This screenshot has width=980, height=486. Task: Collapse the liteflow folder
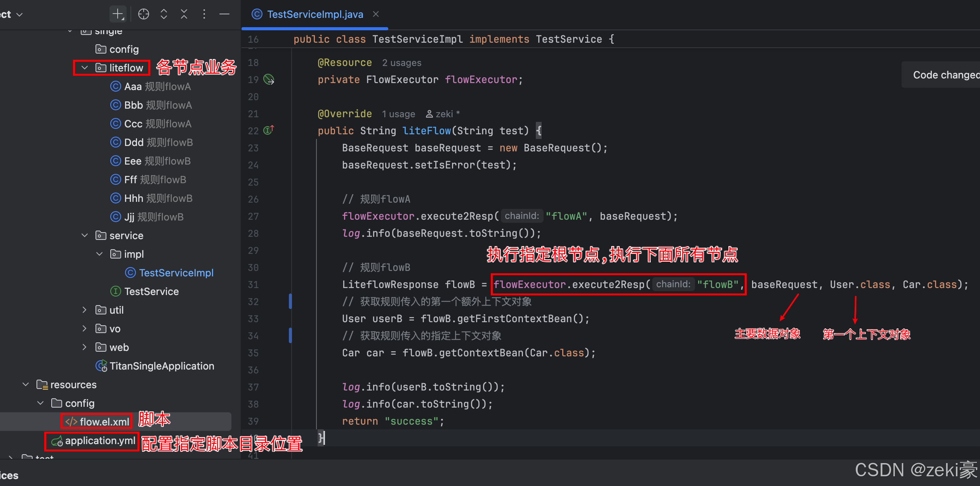tap(85, 68)
